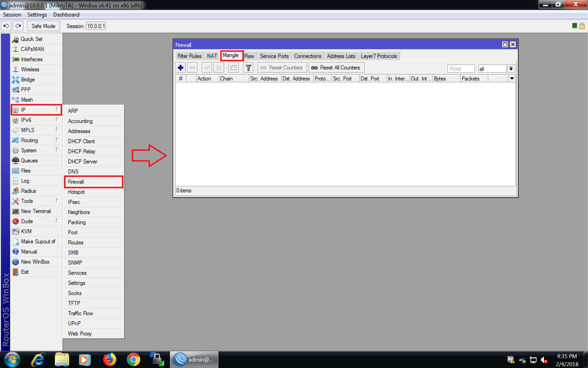Click the Connections tab

tap(308, 56)
